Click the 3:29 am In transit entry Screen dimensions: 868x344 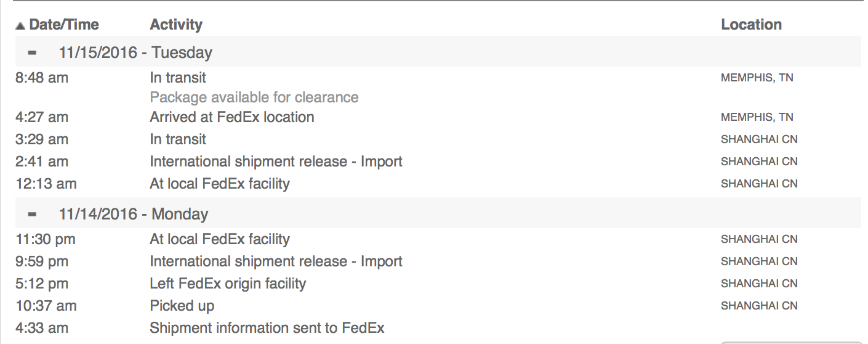pos(178,139)
